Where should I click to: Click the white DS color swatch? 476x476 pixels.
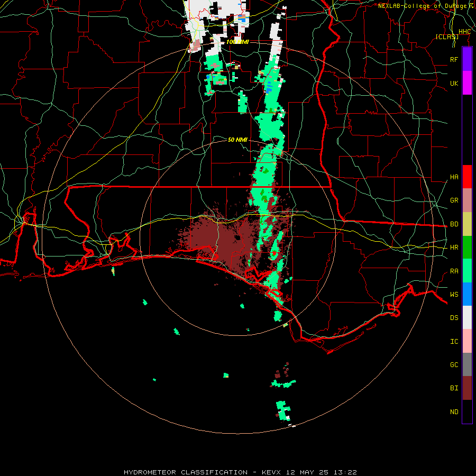tap(467, 317)
